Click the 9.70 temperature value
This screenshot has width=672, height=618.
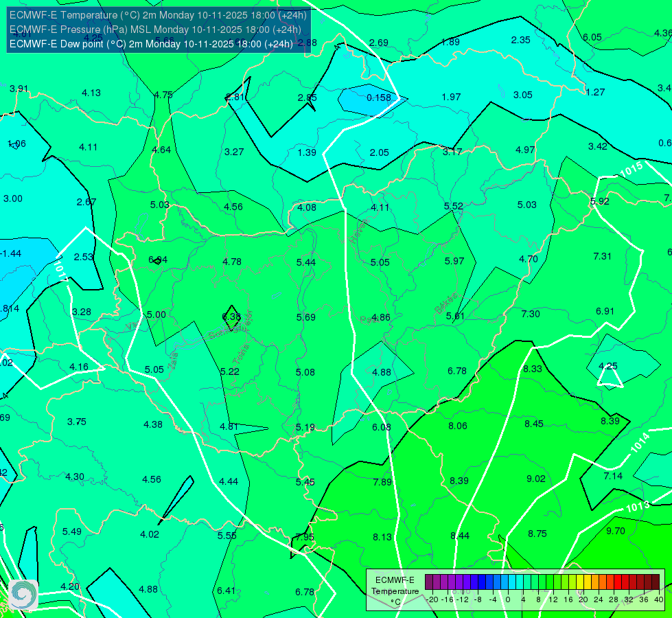pyautogui.click(x=616, y=531)
